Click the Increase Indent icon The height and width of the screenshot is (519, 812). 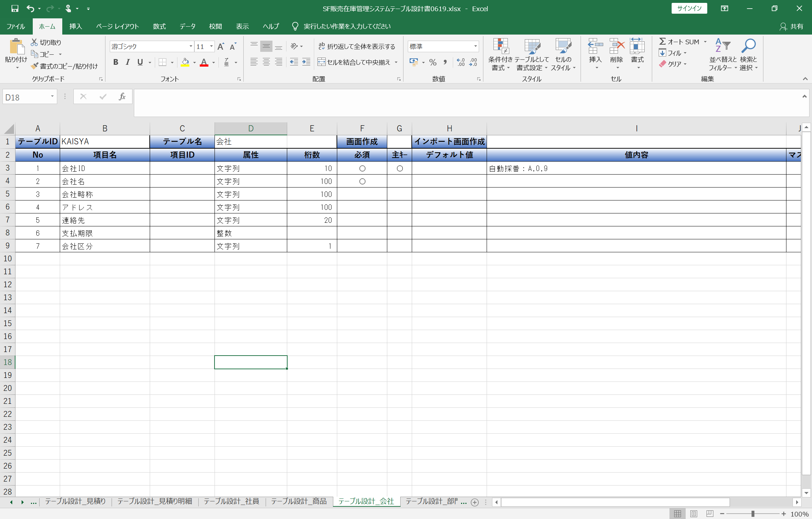306,62
